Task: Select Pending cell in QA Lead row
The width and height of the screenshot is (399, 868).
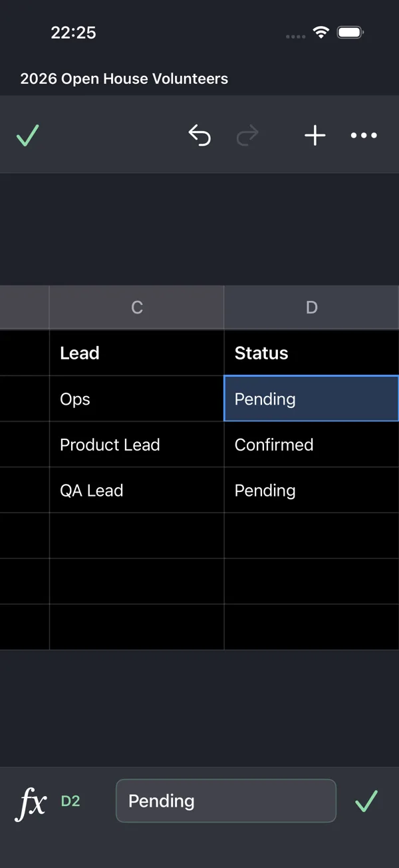Action: click(311, 491)
